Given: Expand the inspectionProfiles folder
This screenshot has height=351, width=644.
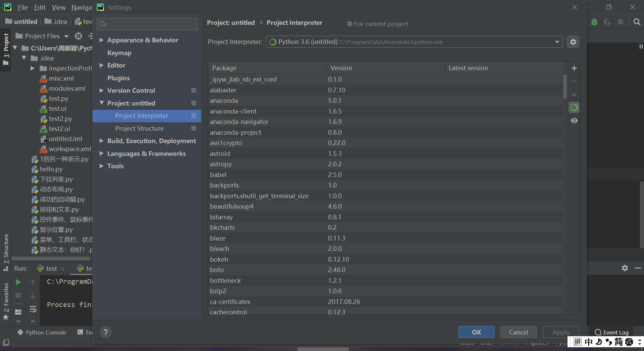Looking at the screenshot, I should (x=32, y=68).
